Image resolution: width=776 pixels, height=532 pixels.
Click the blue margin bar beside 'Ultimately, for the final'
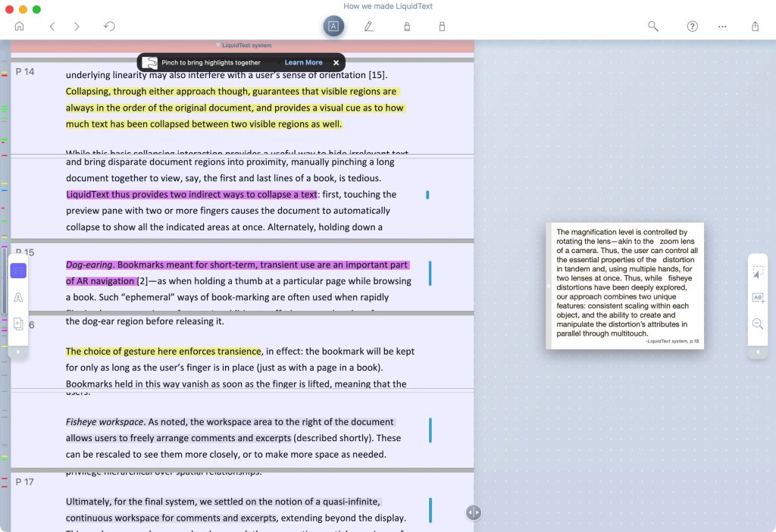point(430,510)
